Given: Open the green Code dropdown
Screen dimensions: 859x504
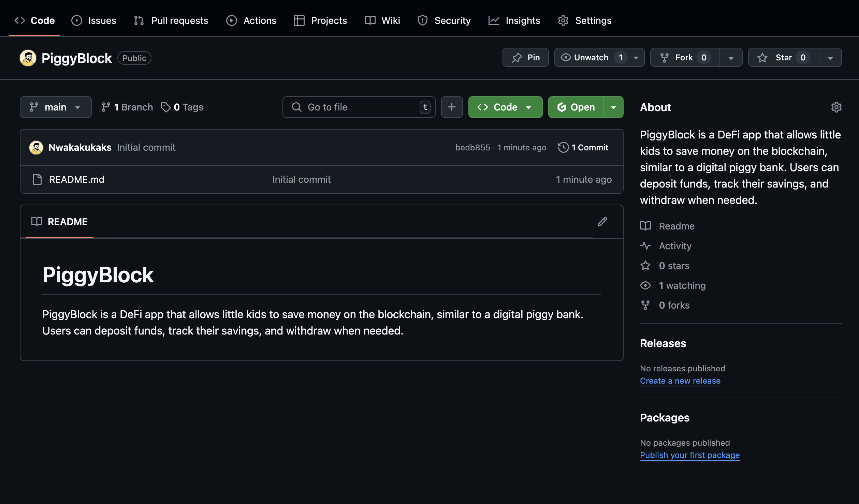Looking at the screenshot, I should [505, 107].
